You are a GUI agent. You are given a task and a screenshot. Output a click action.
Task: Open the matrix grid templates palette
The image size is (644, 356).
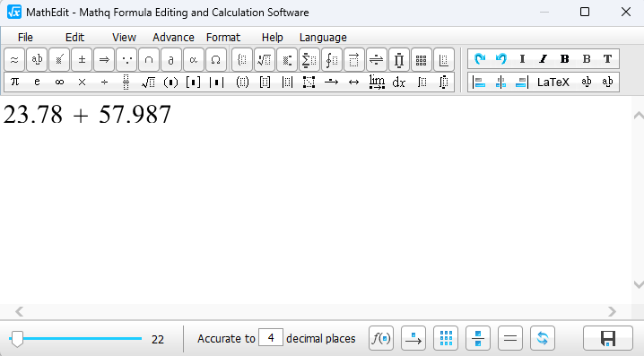coord(421,60)
